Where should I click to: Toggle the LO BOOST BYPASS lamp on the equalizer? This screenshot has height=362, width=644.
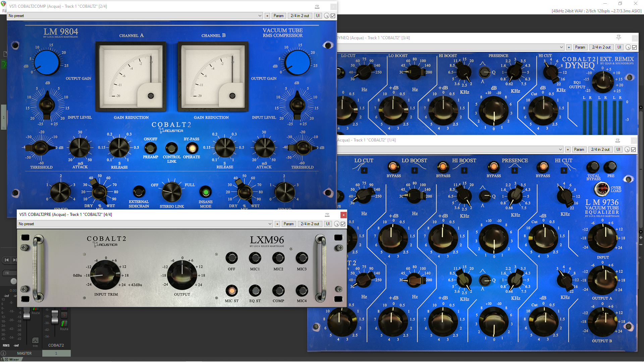(x=393, y=167)
